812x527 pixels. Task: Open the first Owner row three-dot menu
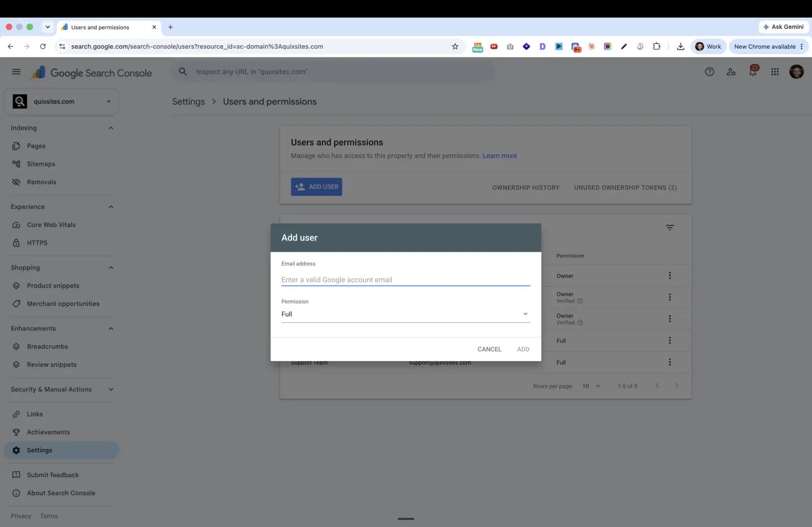point(670,275)
